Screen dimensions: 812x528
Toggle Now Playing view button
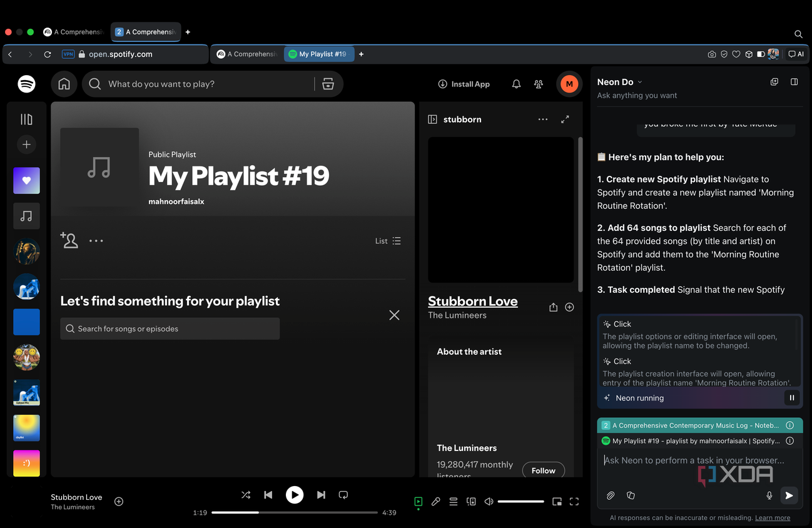pos(418,501)
